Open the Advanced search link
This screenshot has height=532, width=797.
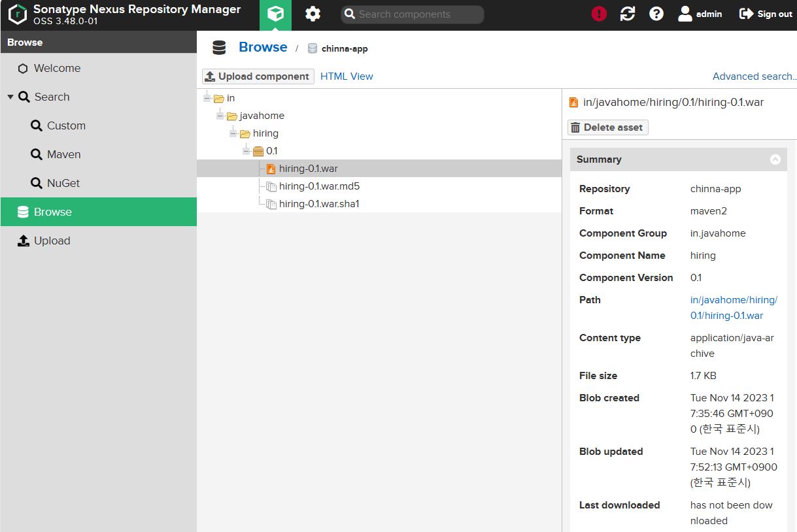pos(755,76)
